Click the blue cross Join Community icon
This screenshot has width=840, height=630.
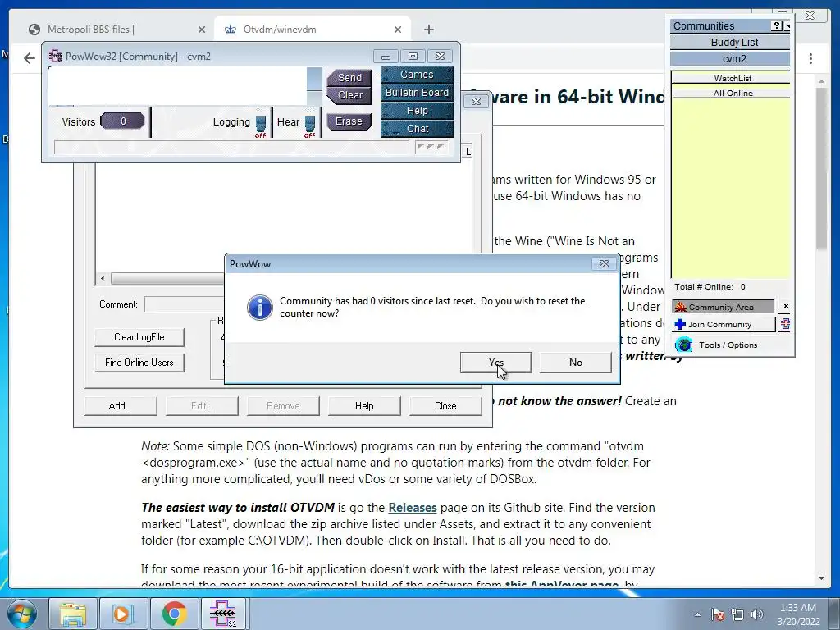[x=680, y=324]
